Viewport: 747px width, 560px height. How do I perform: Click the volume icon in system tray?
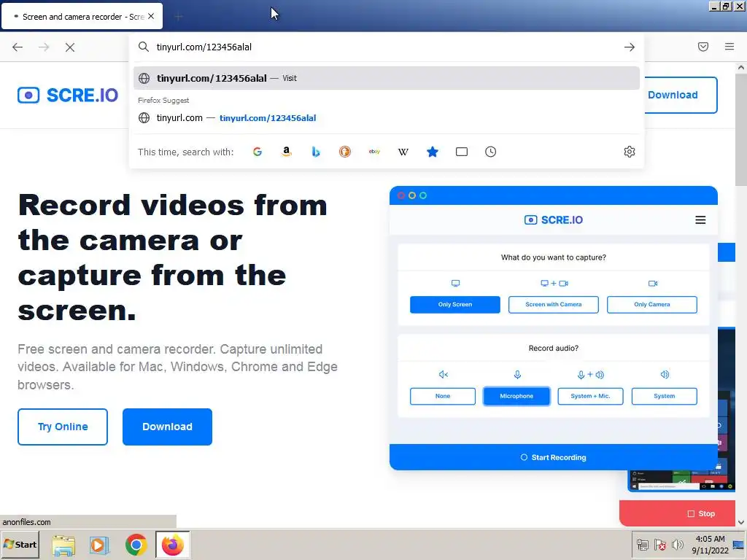point(678,544)
